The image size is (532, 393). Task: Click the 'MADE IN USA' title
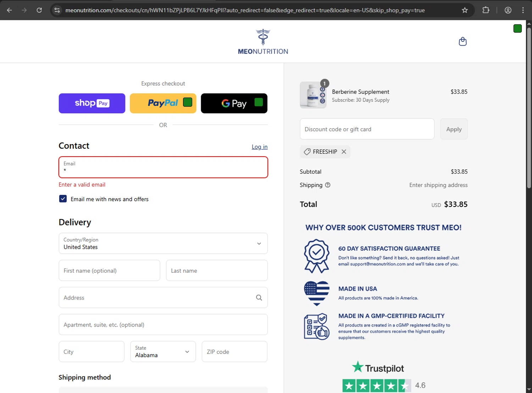point(358,289)
